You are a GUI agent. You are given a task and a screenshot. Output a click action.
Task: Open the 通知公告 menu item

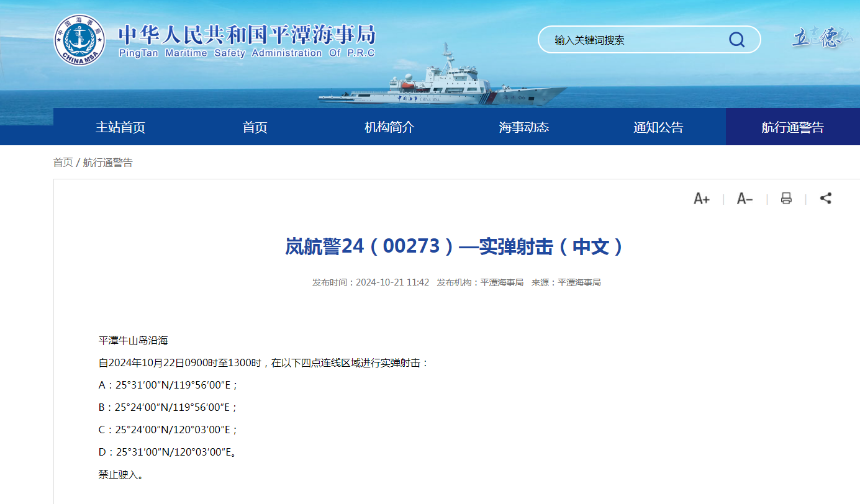tap(658, 127)
